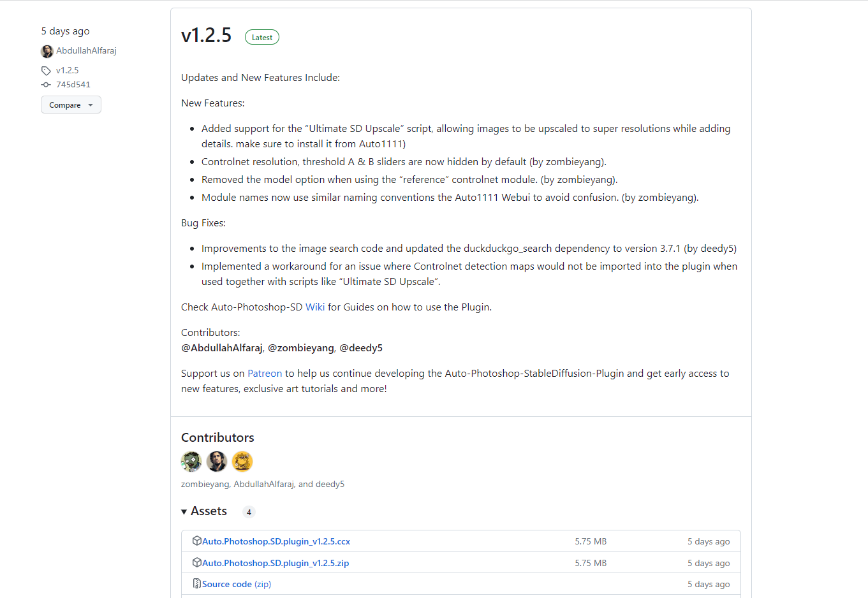Click the file-zip icon beside Source code
The width and height of the screenshot is (868, 598).
[197, 583]
